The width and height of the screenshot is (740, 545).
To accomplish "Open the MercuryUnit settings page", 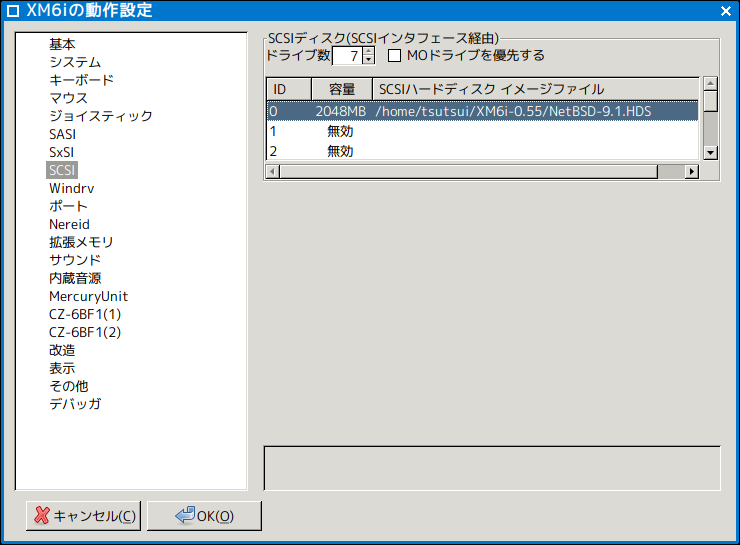I will [89, 296].
